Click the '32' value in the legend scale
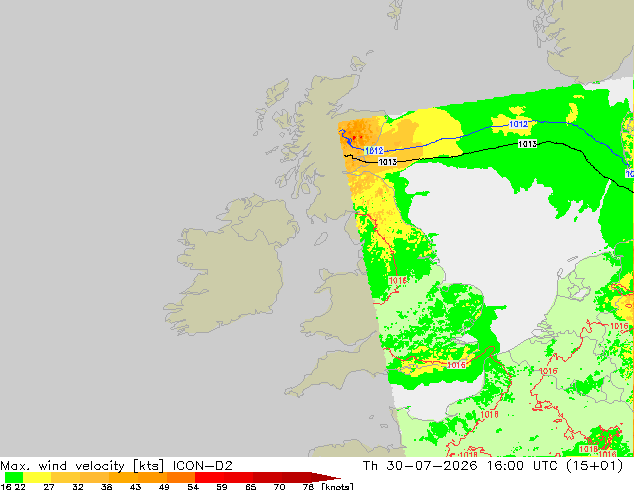634x490 pixels. [x=78, y=486]
